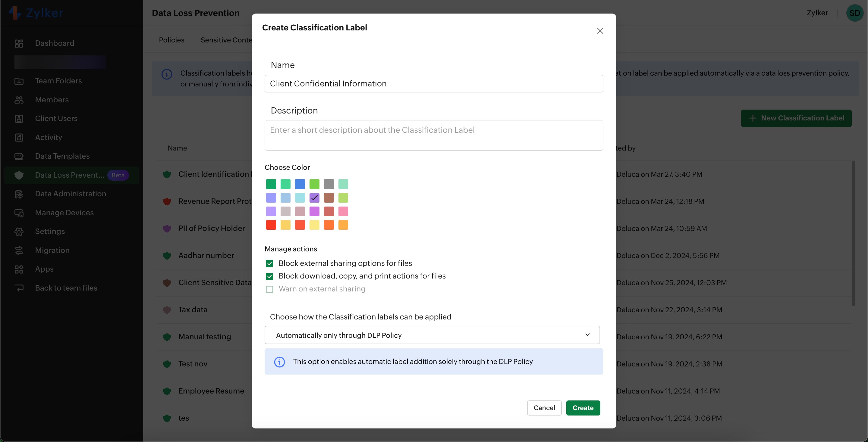The height and width of the screenshot is (442, 868).
Task: Click the Cancel button
Action: click(544, 408)
